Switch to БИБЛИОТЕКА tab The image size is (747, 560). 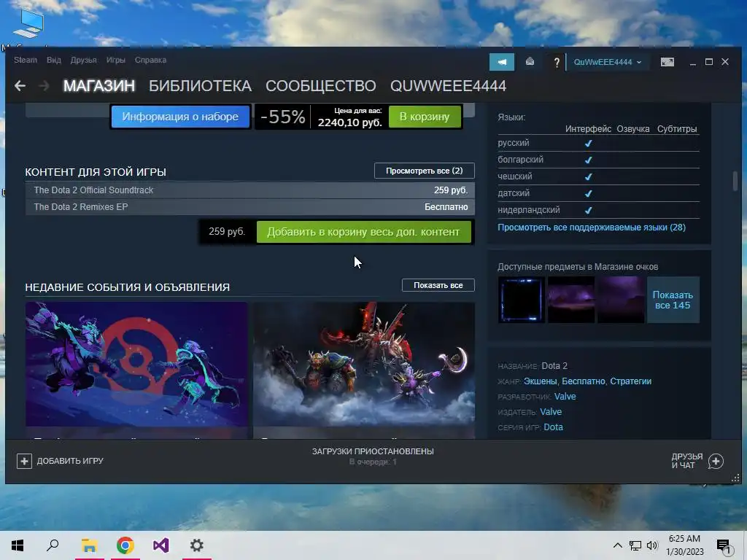tap(200, 86)
